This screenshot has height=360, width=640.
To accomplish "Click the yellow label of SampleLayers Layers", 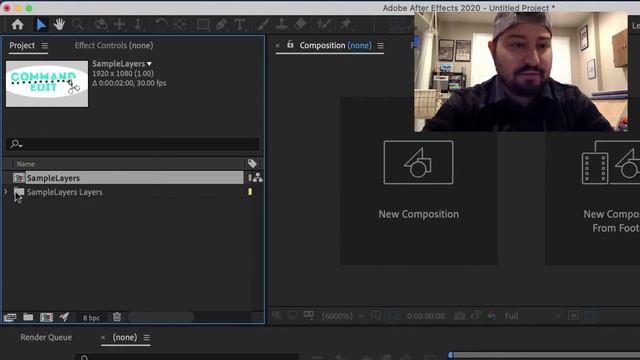I will [x=250, y=191].
